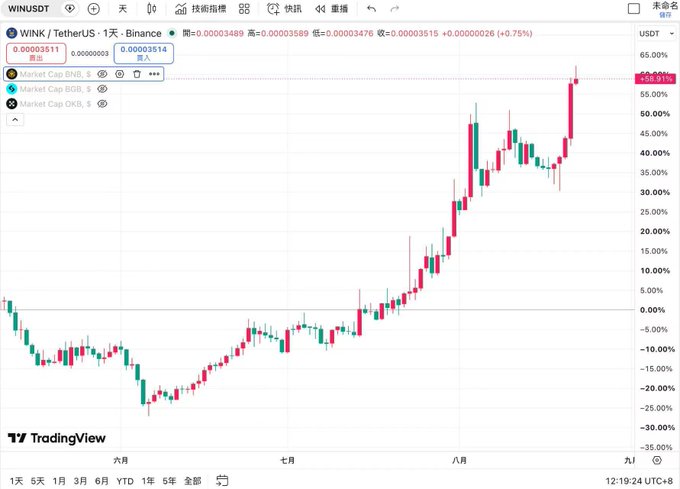
Task: Open the USDT currency dropdown
Action: [657, 33]
